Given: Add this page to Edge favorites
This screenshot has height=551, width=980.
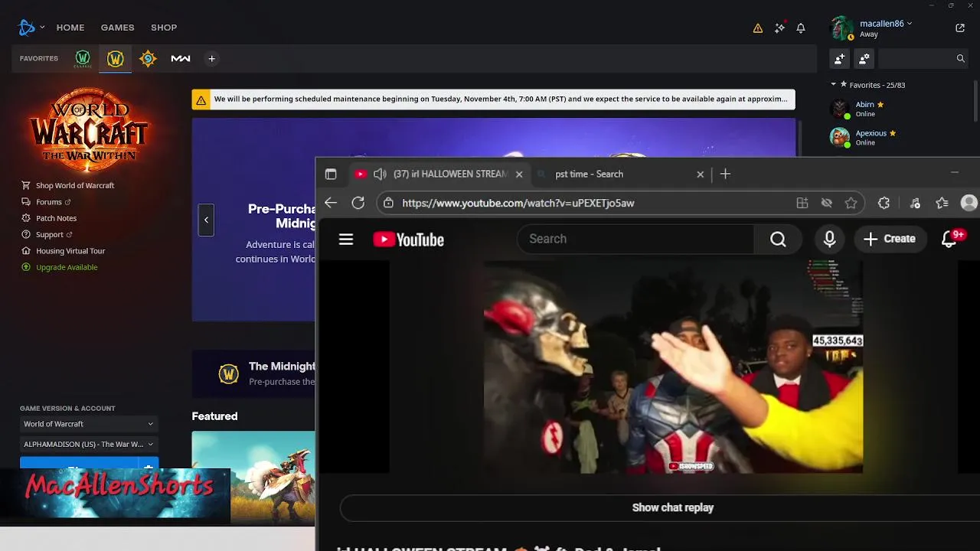Looking at the screenshot, I should tap(851, 203).
